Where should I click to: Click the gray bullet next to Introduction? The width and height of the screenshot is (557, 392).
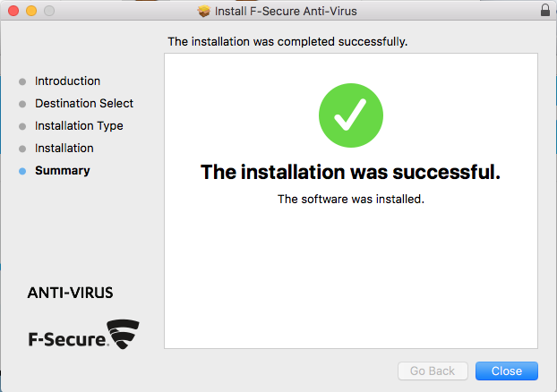tap(22, 81)
